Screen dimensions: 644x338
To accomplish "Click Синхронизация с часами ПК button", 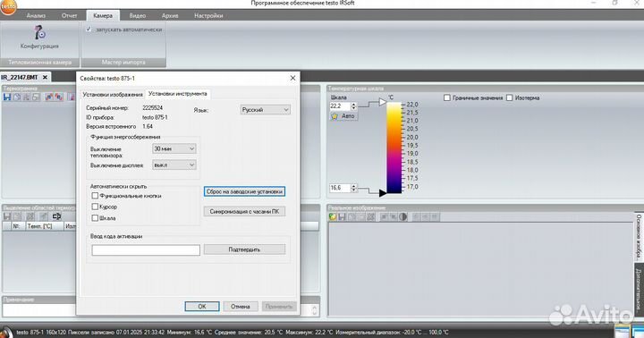I will [244, 212].
